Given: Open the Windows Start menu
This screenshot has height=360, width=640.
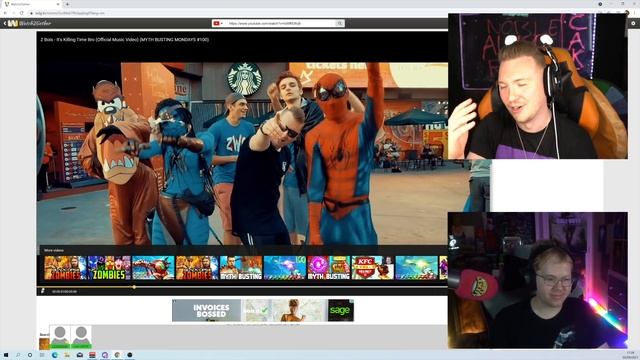Looking at the screenshot, I should pos(6,355).
